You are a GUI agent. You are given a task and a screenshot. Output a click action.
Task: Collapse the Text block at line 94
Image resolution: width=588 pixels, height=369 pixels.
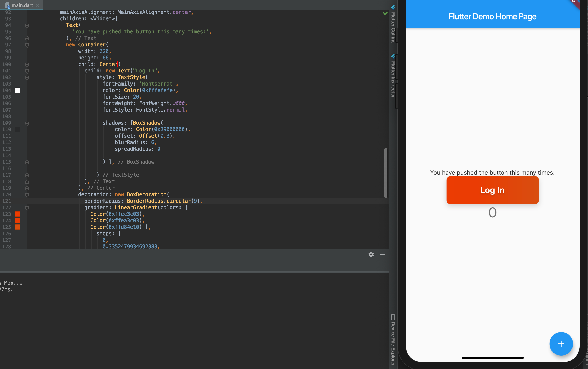coord(27,25)
